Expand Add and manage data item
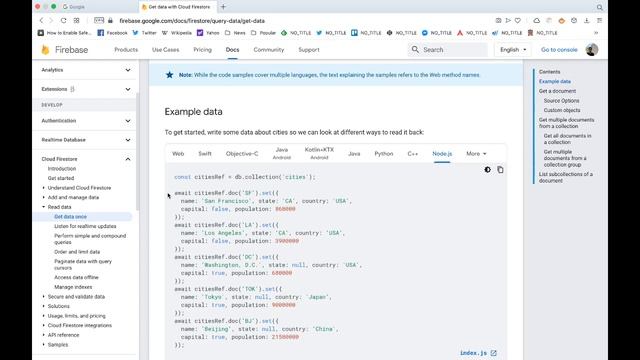640x360 pixels. (x=44, y=198)
